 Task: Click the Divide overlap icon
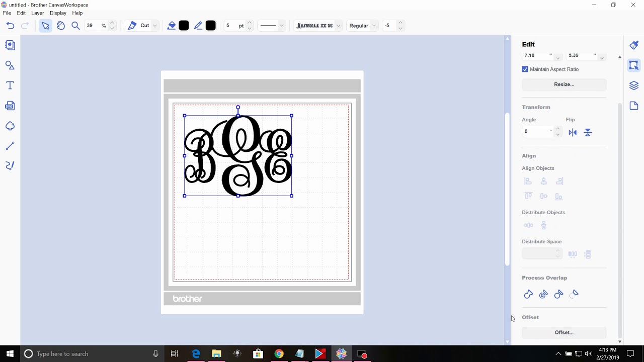(543, 294)
